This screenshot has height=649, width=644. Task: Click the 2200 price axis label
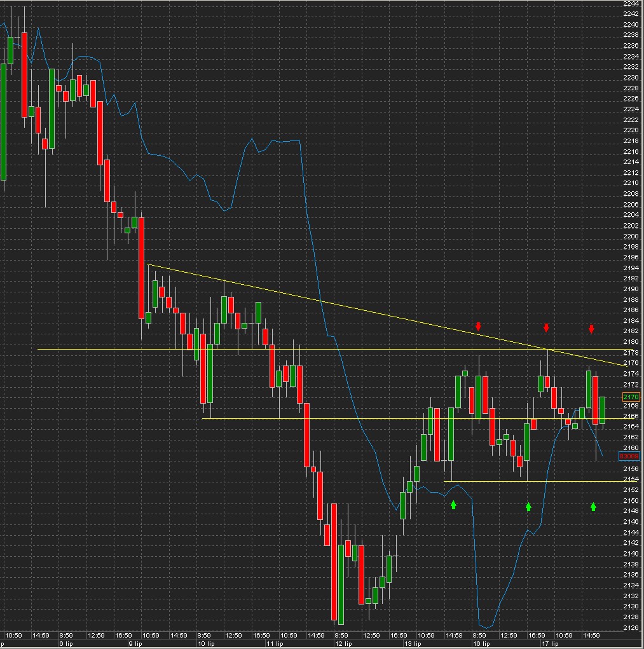coord(631,236)
